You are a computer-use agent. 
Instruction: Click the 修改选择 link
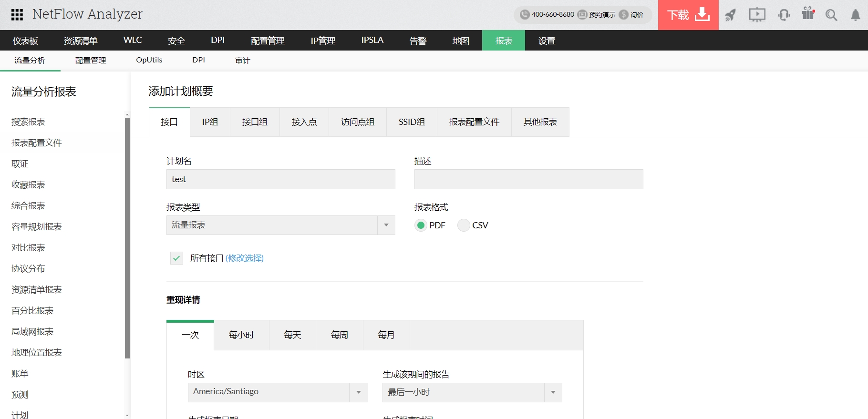click(x=245, y=258)
